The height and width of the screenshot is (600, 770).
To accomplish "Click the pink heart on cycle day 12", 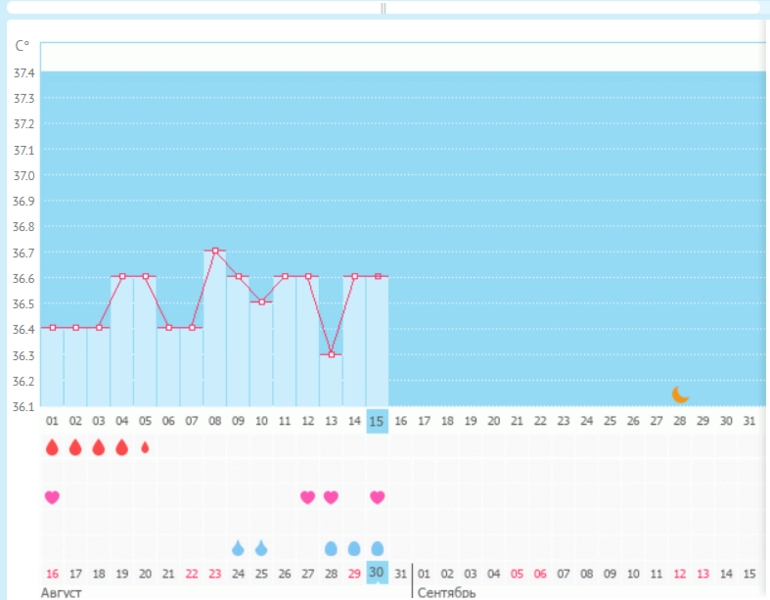I will tap(307, 497).
